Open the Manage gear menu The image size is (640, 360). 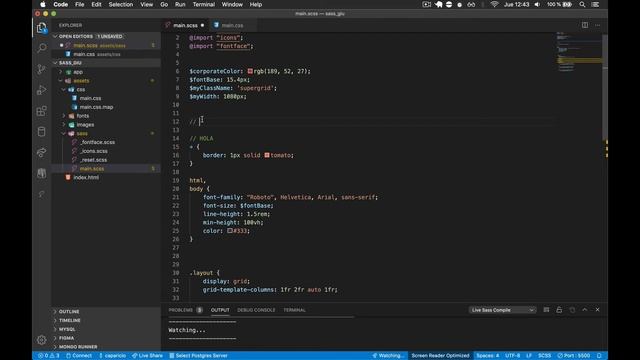[42, 340]
